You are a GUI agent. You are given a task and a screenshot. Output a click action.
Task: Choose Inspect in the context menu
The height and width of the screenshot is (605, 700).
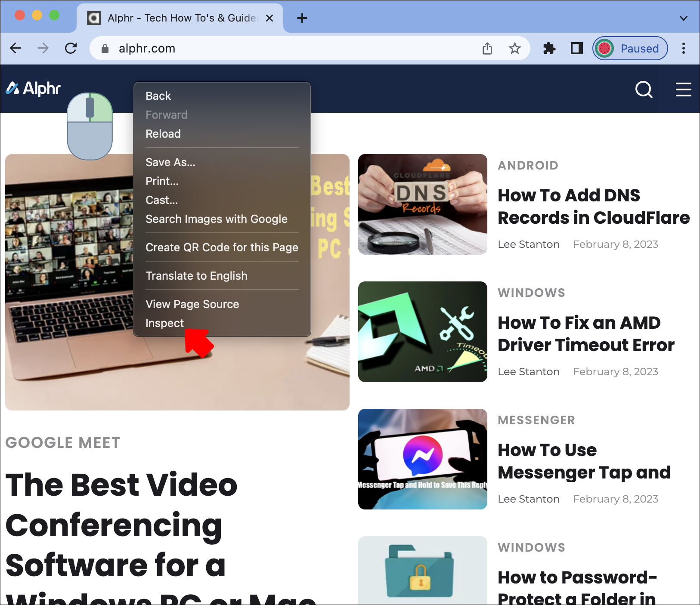[222, 323]
